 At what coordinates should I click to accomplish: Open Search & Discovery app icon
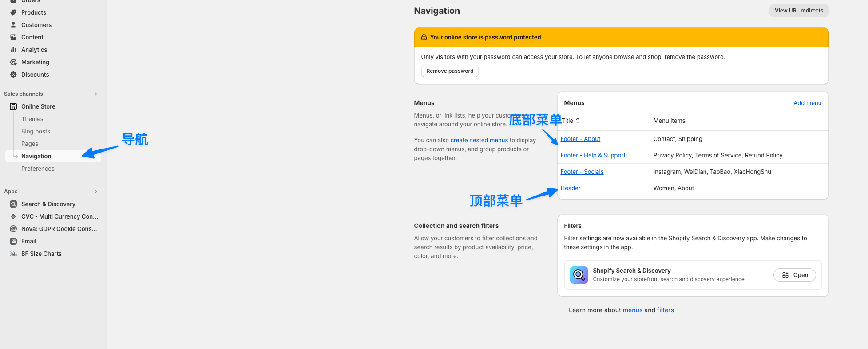[x=13, y=204]
